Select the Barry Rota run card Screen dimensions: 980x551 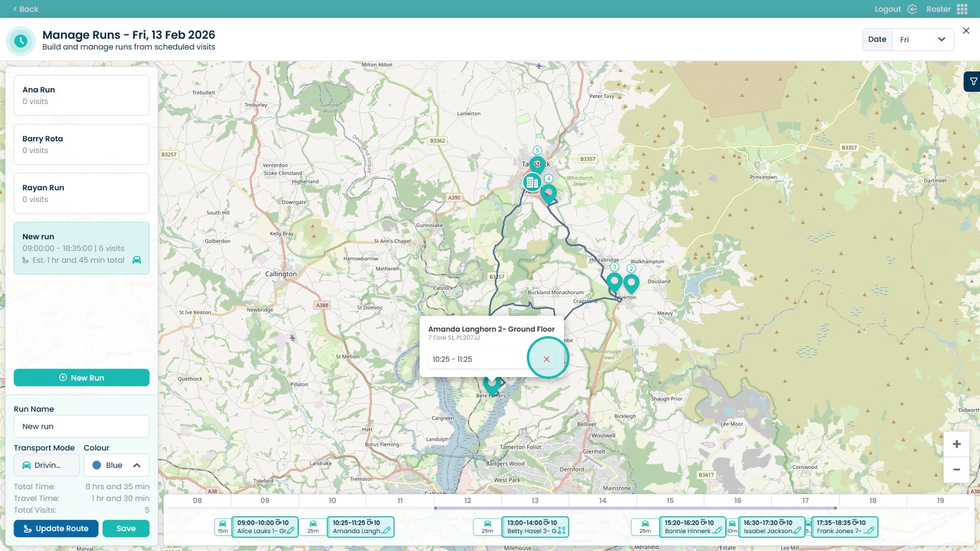coord(81,144)
